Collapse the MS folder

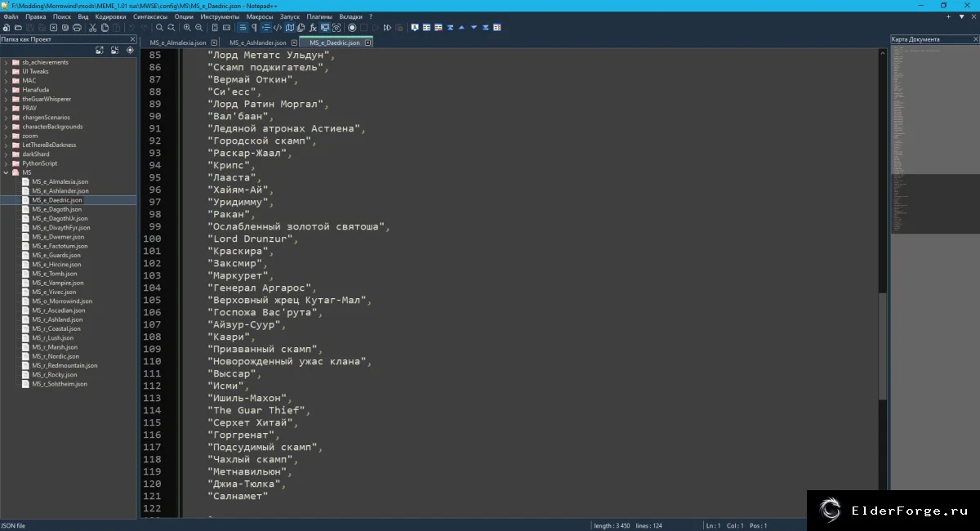click(6, 172)
